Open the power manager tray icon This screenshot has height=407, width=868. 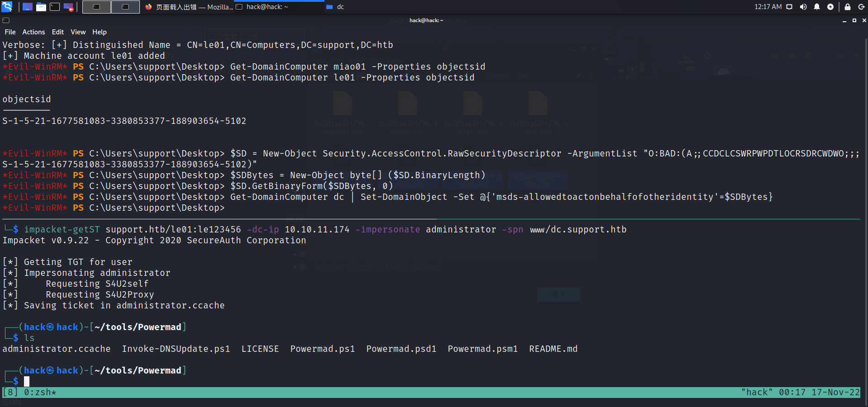point(830,7)
